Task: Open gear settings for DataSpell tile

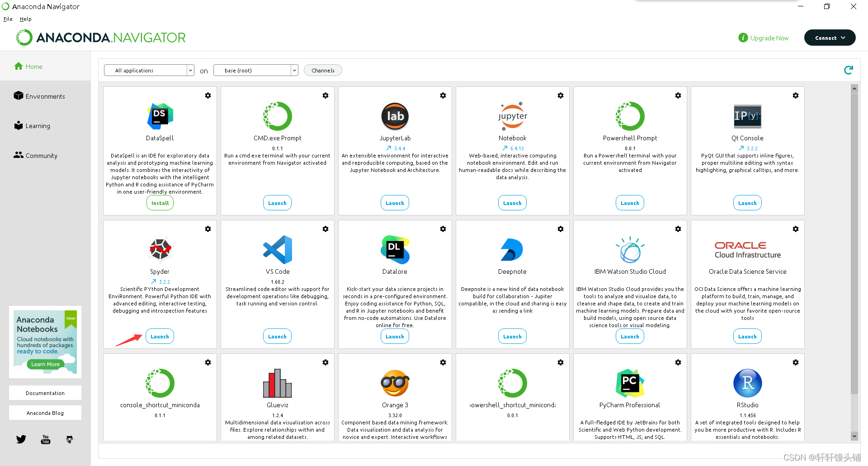Action: (208, 95)
